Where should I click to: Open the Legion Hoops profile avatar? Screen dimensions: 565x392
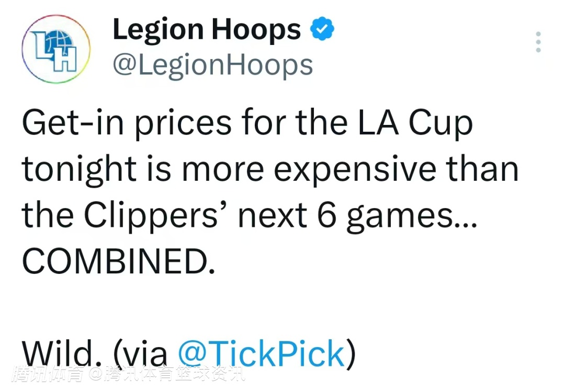[56, 49]
